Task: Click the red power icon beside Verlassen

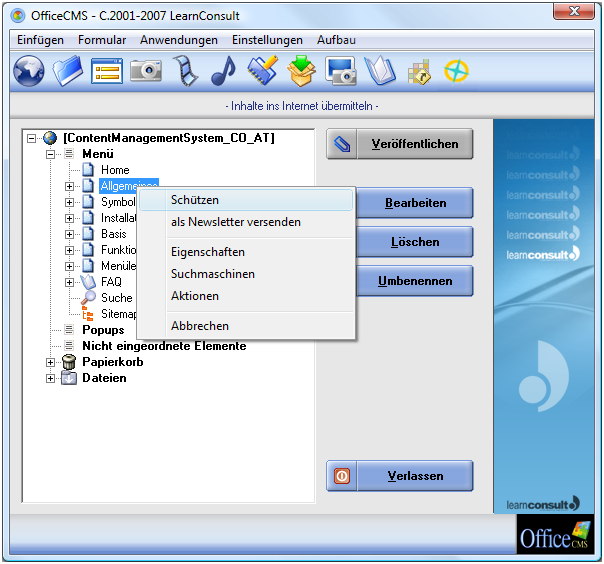Action: [342, 476]
